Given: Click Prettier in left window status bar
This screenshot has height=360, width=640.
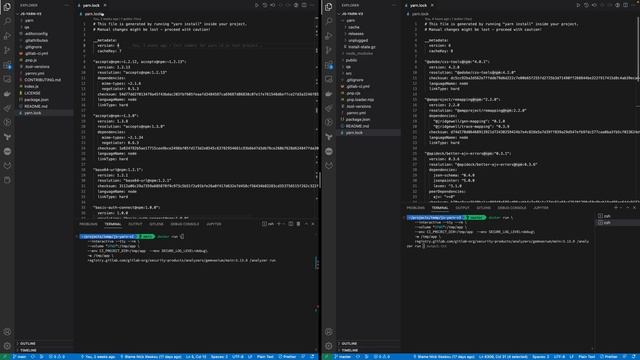Looking at the screenshot, I should pyautogui.click(x=287, y=357).
